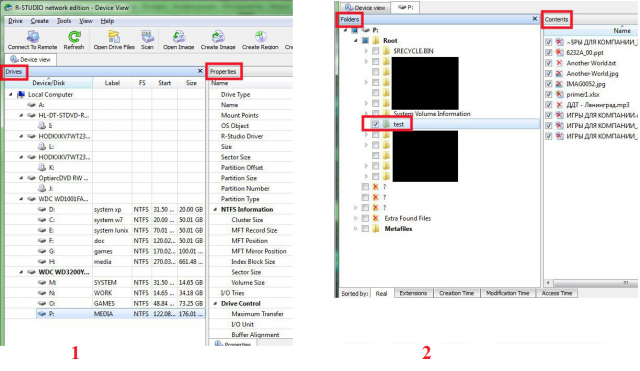The image size is (640, 371).
Task: Collapse the NTFS Information property group
Action: 215,209
